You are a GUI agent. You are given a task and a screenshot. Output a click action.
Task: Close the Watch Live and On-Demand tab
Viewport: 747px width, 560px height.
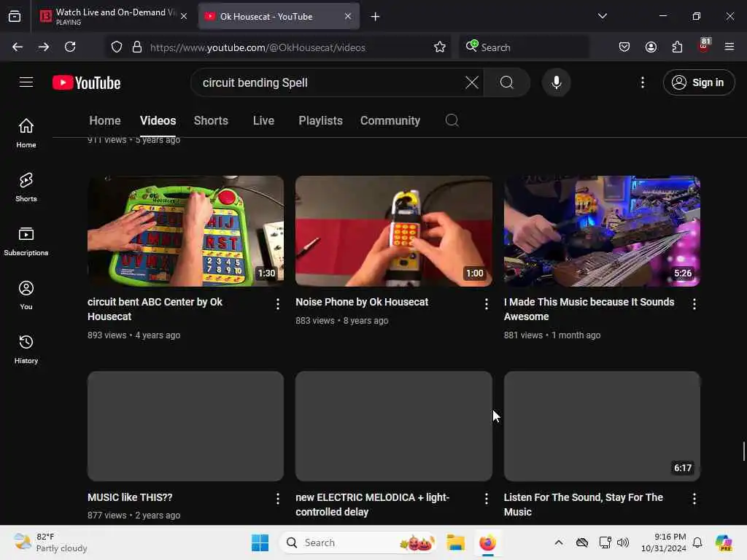point(184,16)
